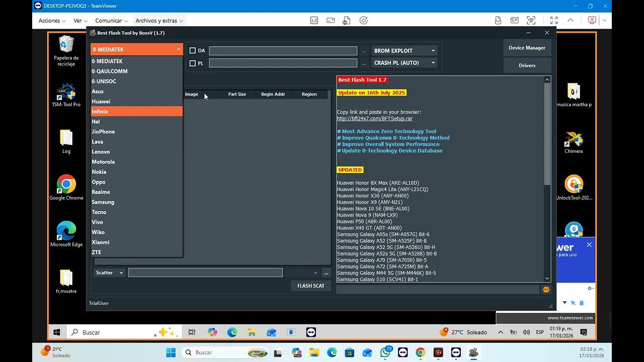The height and width of the screenshot is (362, 644).
Task: Open the Log folder on the desktop
Action: click(66, 142)
